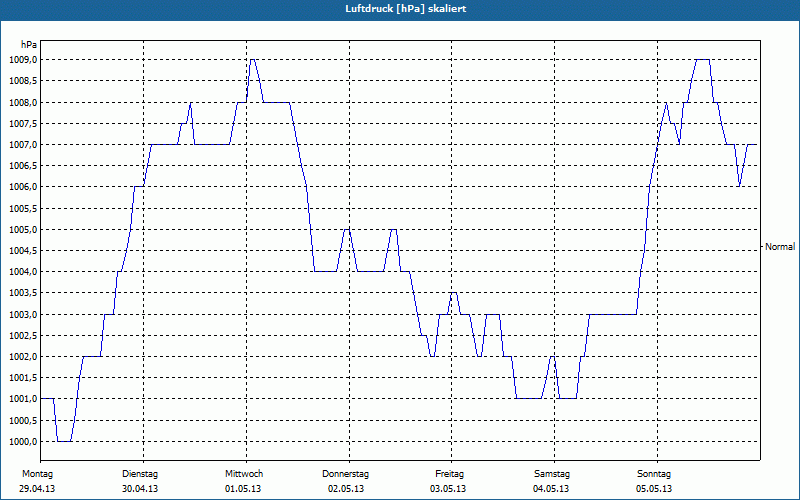Click the date 05.05.13
This screenshot has width=800, height=500.
point(654,489)
